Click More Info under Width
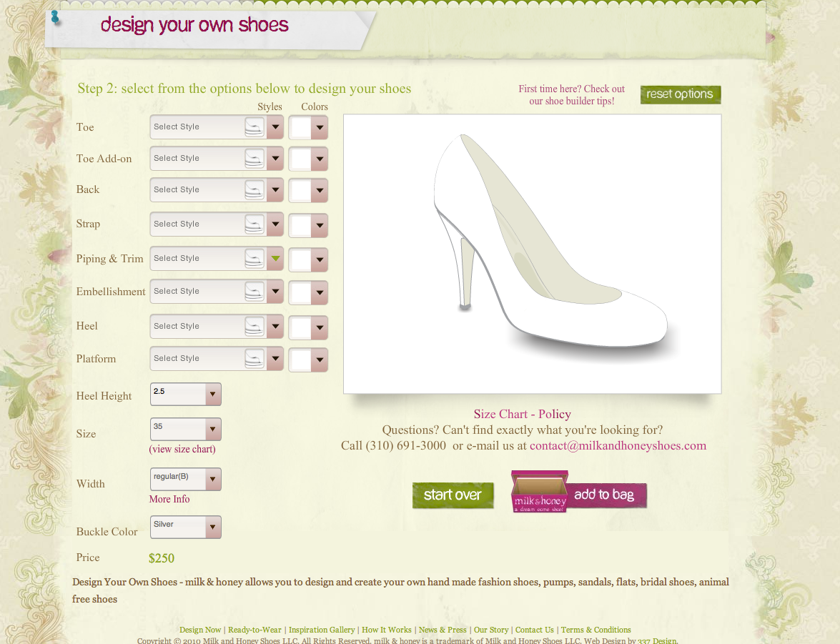The image size is (840, 644). point(169,499)
